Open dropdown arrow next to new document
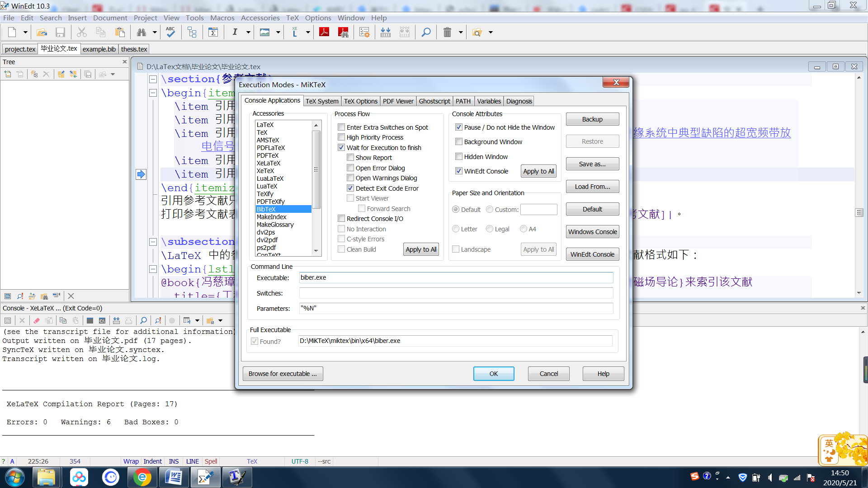 pyautogui.click(x=25, y=32)
